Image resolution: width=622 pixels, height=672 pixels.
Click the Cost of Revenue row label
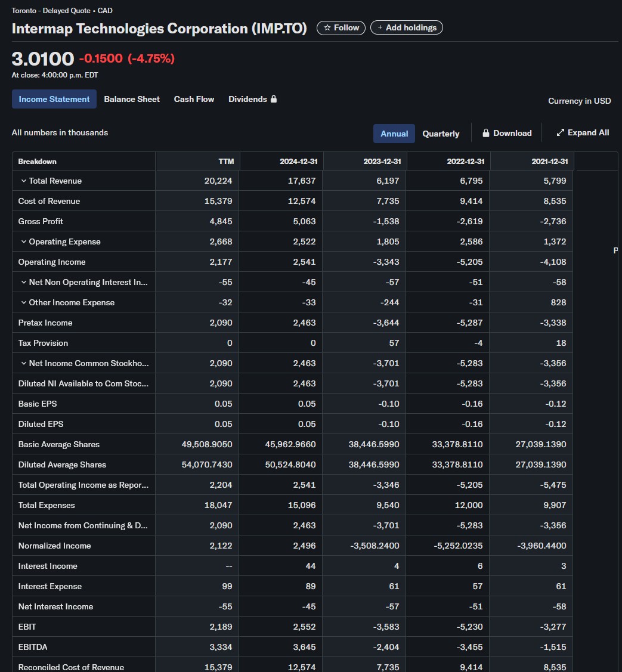[49, 201]
